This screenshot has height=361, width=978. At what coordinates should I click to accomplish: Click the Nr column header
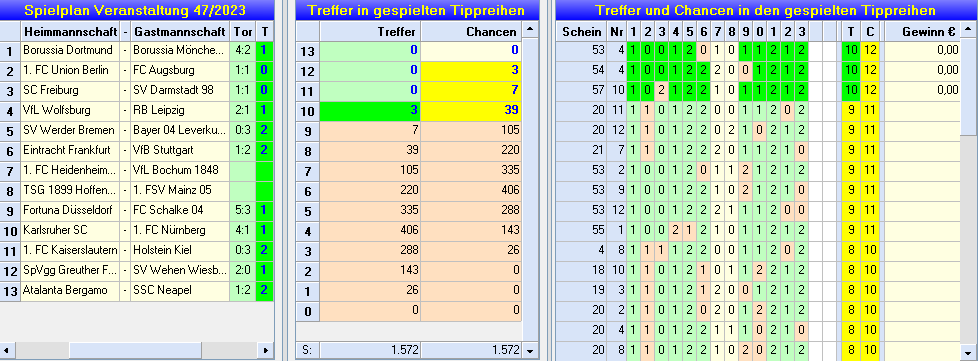pyautogui.click(x=616, y=31)
